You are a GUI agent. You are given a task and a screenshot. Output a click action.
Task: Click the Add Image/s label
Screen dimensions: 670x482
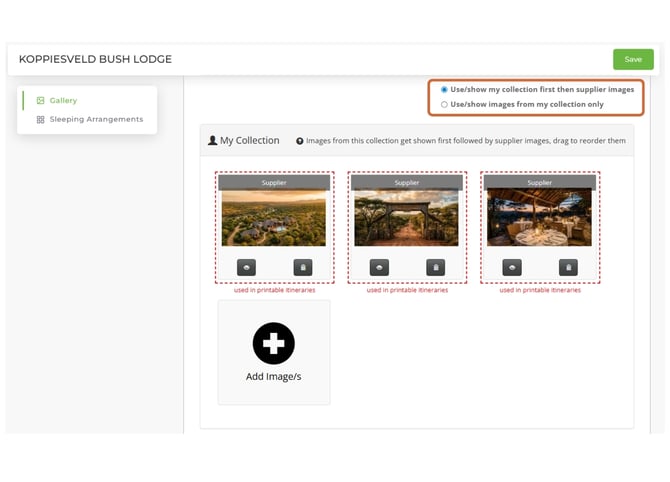273,376
